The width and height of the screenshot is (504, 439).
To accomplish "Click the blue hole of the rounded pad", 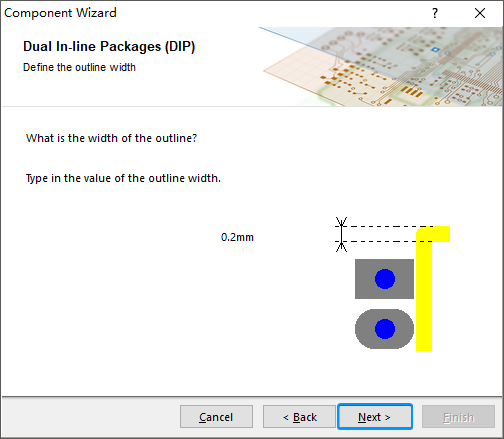I will 385,329.
